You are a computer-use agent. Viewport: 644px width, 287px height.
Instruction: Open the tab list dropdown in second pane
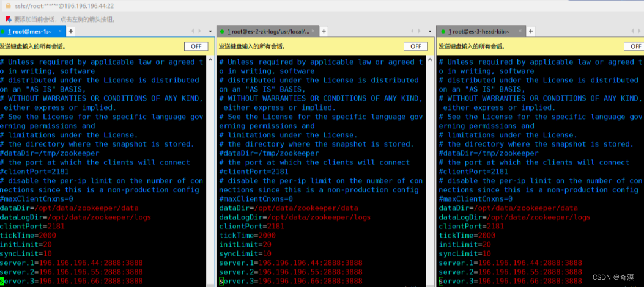tap(430, 31)
